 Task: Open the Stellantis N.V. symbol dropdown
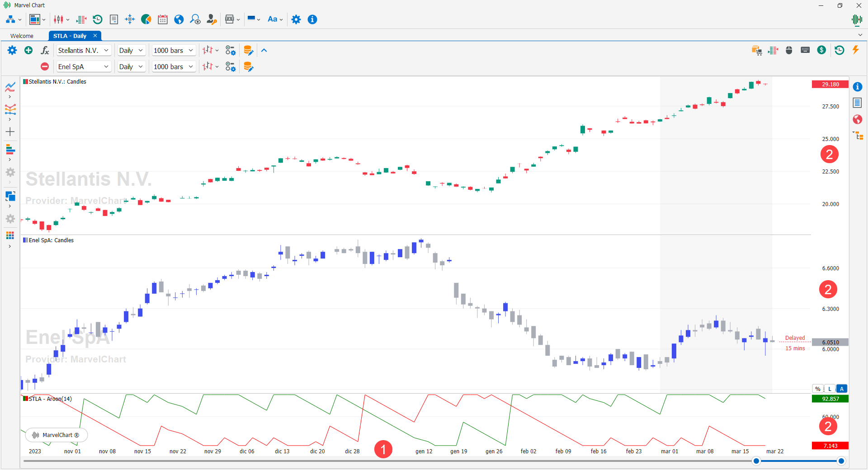click(84, 50)
